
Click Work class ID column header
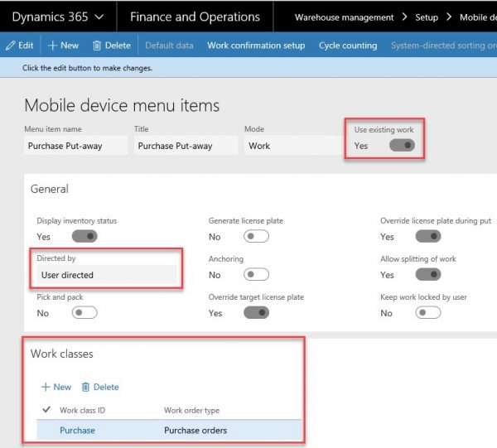click(82, 410)
